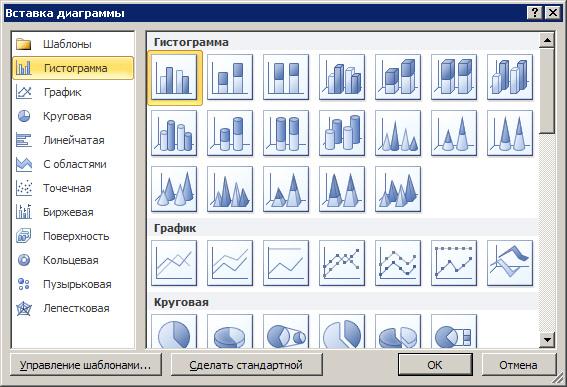Select the 3-D pyramid chart
This screenshot has height=387, width=567.
point(398,189)
